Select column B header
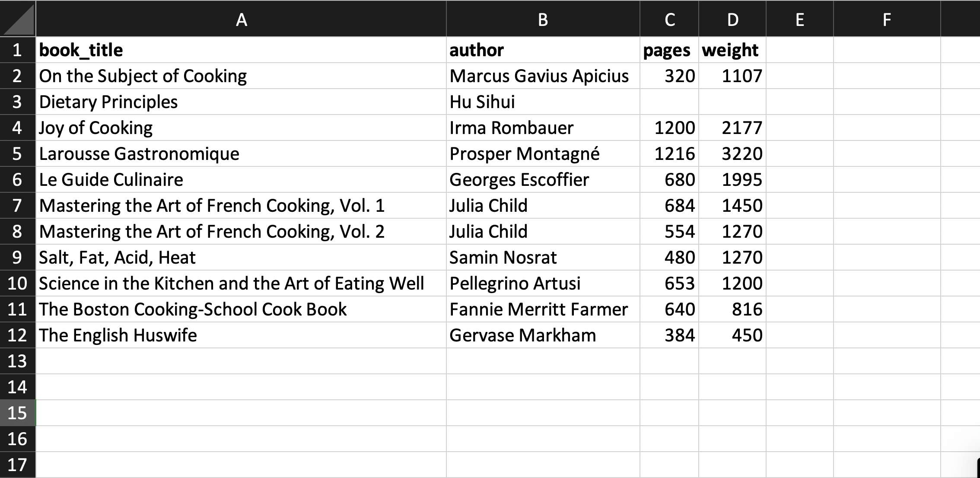The height and width of the screenshot is (478, 980). tap(543, 19)
